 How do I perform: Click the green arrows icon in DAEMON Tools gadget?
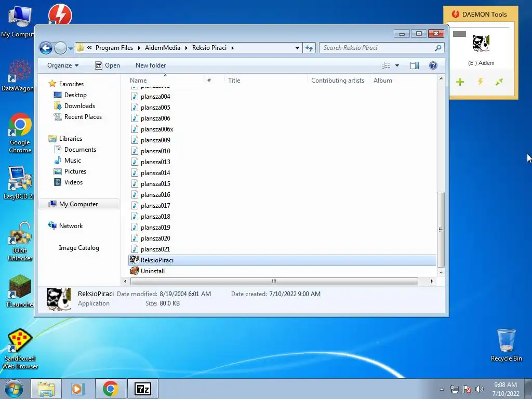[499, 82]
